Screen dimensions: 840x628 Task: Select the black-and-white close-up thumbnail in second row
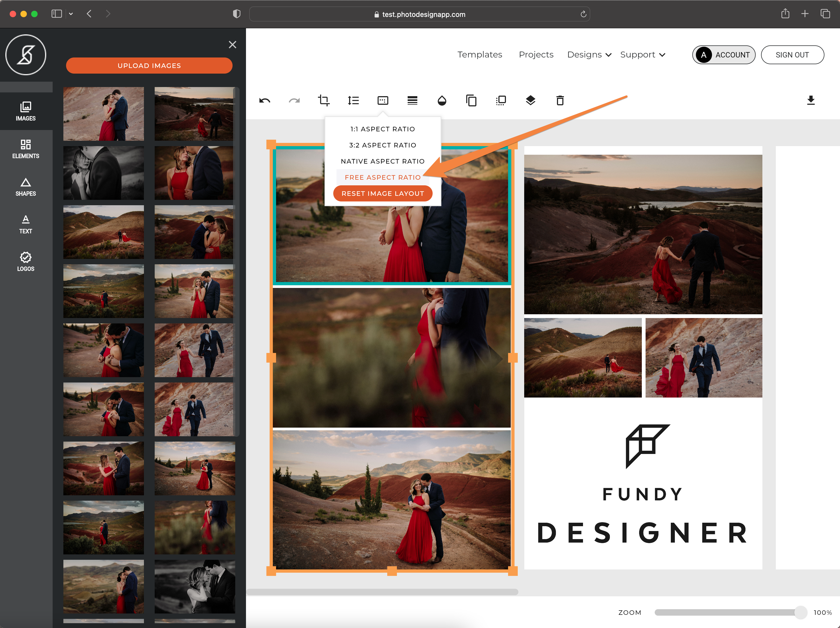103,173
